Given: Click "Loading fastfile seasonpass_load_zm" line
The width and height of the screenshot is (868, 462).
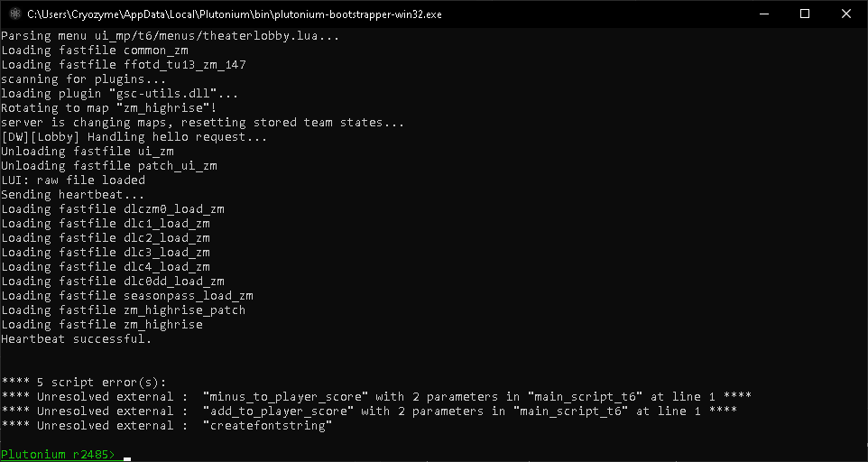Looking at the screenshot, I should [x=126, y=295].
